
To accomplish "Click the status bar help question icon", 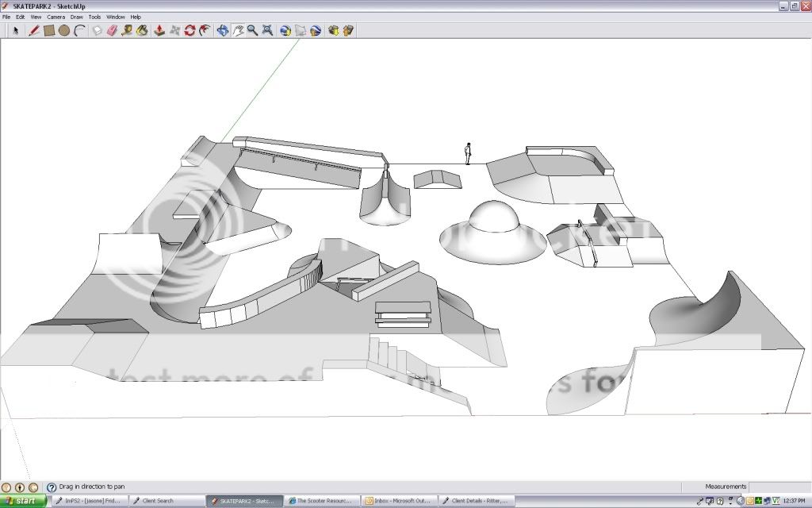I will click(x=52, y=487).
